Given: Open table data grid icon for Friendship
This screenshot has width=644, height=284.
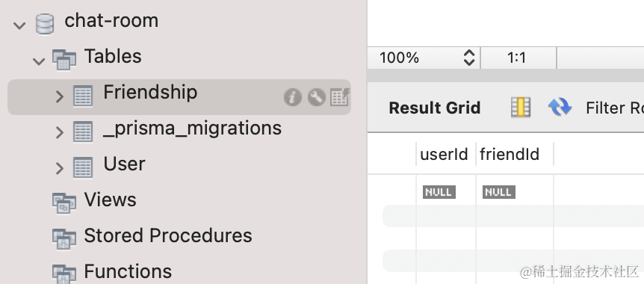Looking at the screenshot, I should tap(340, 97).
